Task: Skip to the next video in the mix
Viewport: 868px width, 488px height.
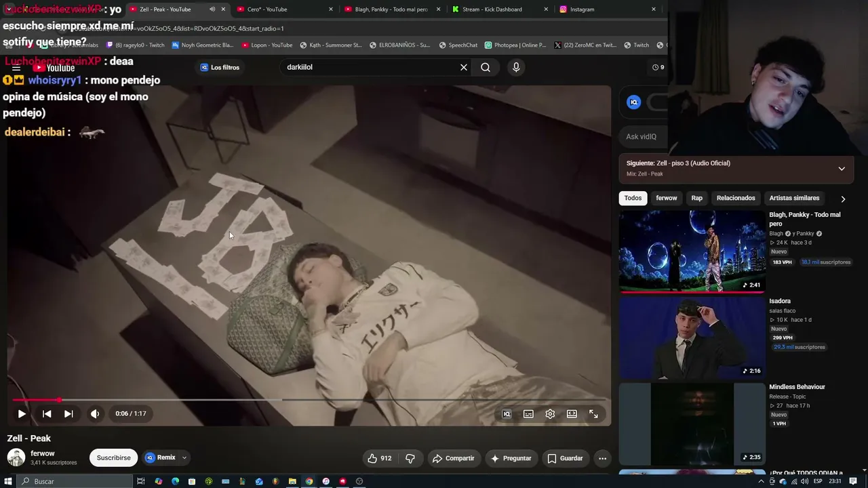Action: (68, 413)
